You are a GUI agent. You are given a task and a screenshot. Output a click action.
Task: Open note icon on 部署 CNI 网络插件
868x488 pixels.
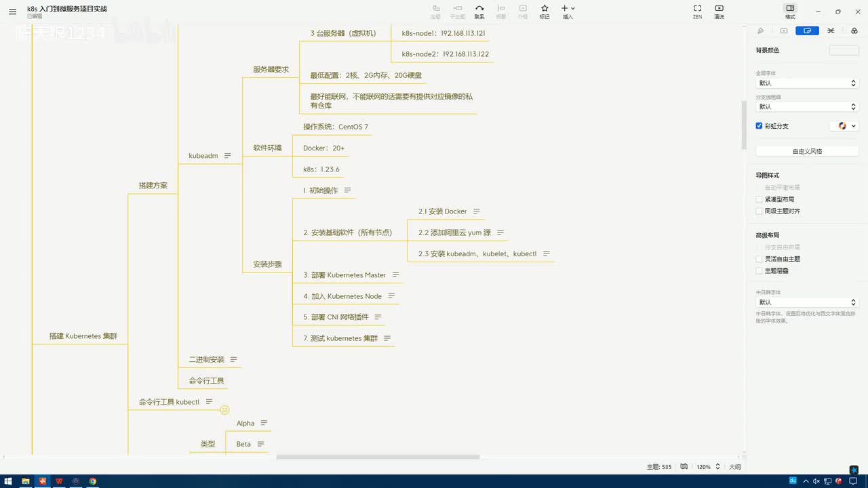coord(378,317)
